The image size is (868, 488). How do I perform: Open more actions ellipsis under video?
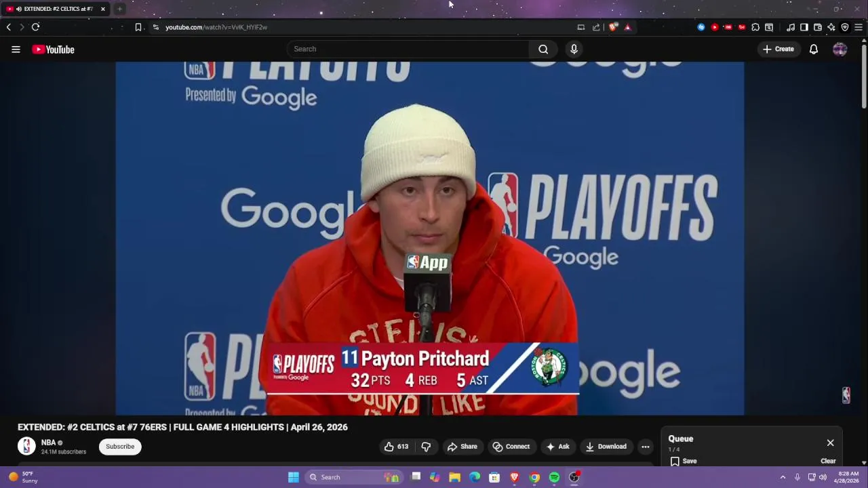[x=646, y=447]
